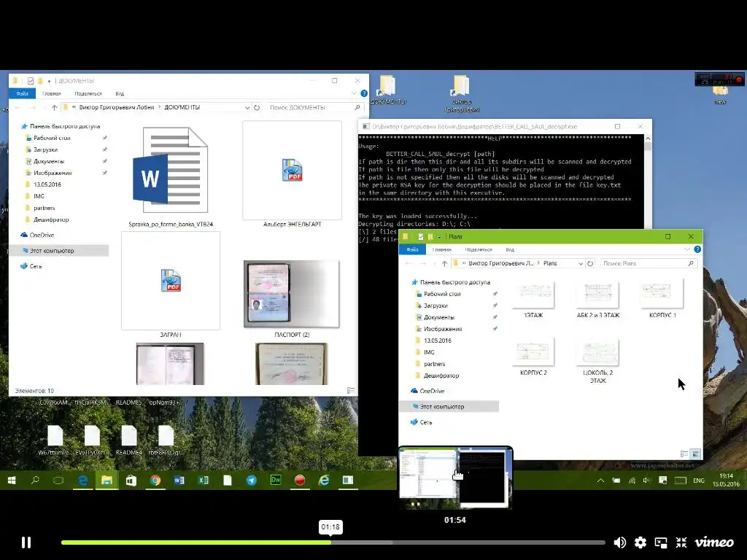Open taskbar search magnifier
This screenshot has height=560, width=747.
(35, 481)
